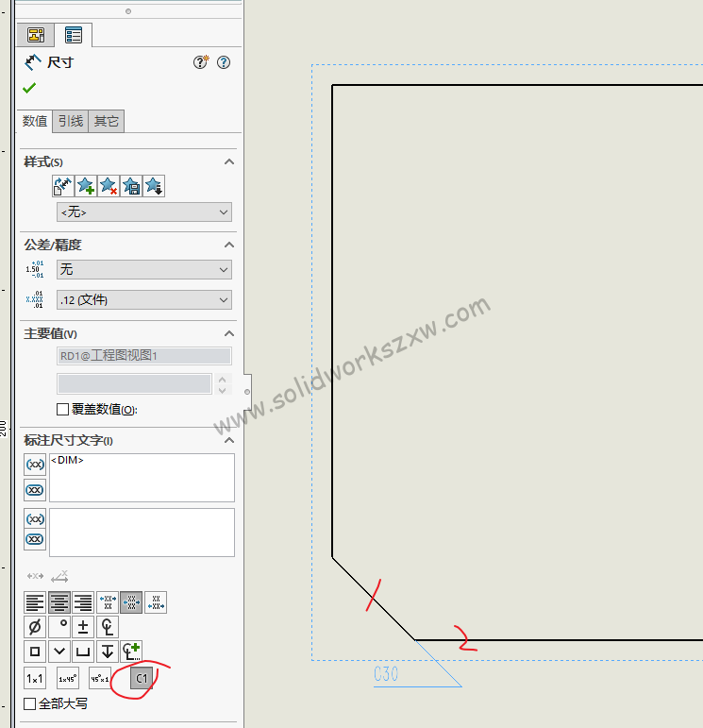The width and height of the screenshot is (703, 728).
Task: Open the tolerance type dropdown 无
Action: 144,270
